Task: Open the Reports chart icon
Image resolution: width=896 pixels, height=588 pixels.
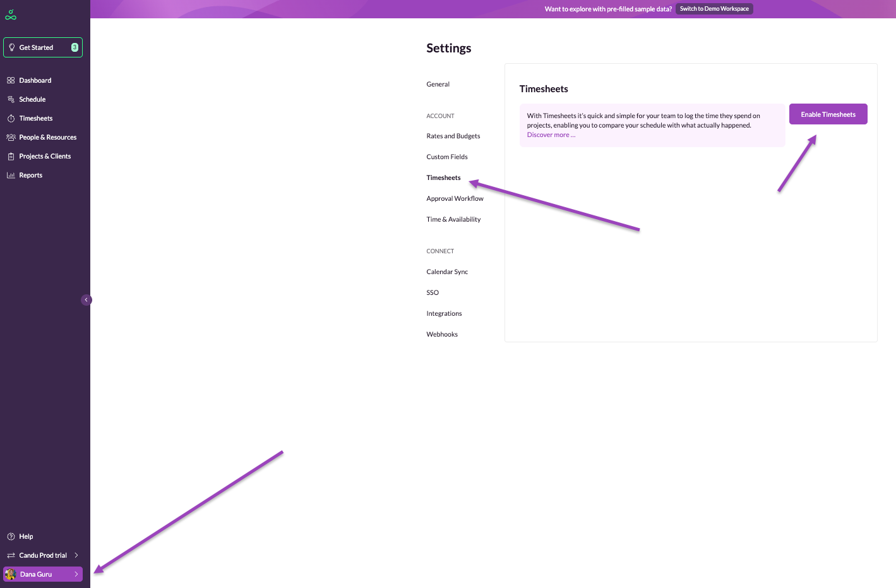Action: click(x=11, y=176)
